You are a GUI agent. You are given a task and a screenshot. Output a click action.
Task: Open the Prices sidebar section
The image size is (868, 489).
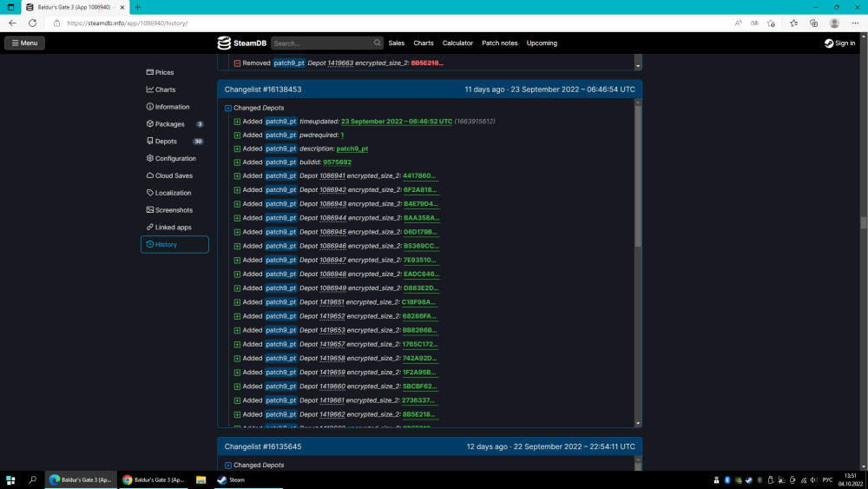164,72
